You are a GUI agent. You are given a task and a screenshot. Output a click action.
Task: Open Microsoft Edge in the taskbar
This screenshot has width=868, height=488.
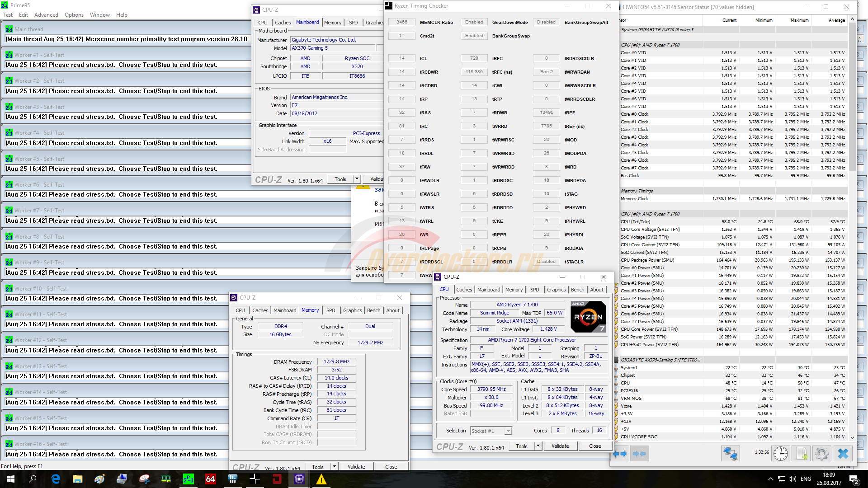point(56,479)
